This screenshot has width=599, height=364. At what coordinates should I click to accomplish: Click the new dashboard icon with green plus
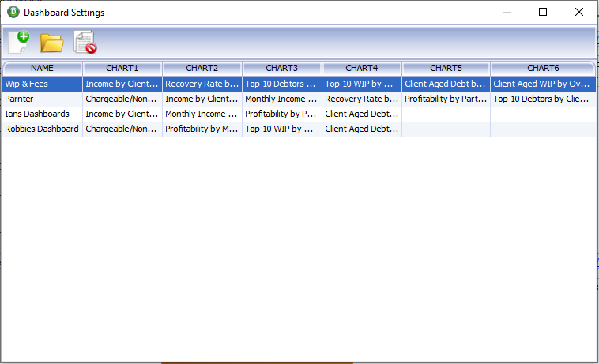coord(19,42)
